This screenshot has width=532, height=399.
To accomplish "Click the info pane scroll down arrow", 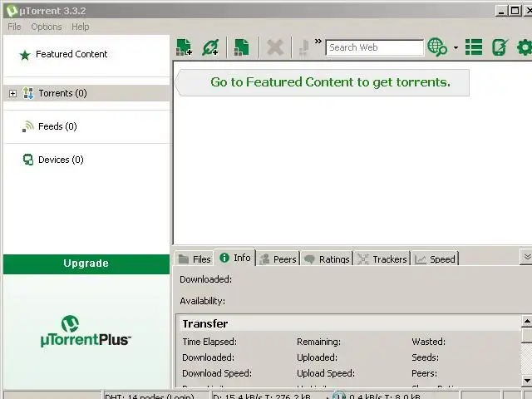I will [x=526, y=381].
